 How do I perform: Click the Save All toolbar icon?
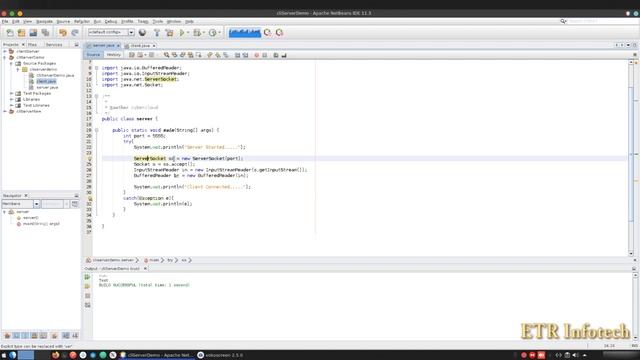45,33
